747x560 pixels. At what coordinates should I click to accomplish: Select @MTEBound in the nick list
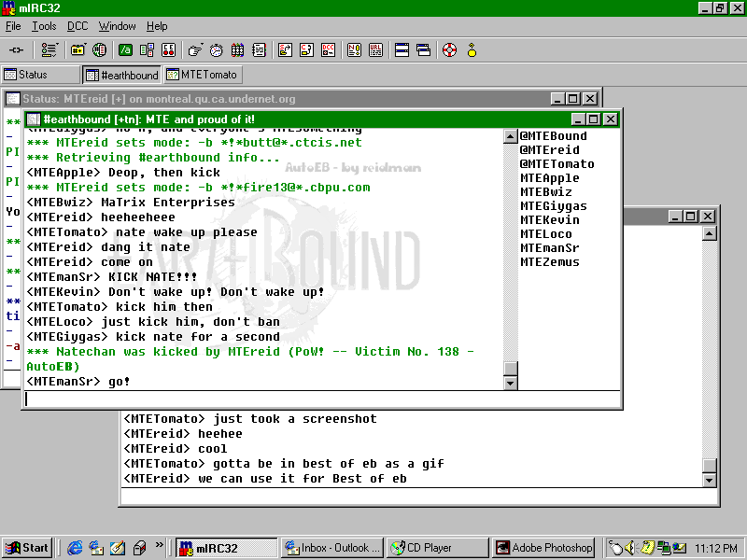coord(553,136)
